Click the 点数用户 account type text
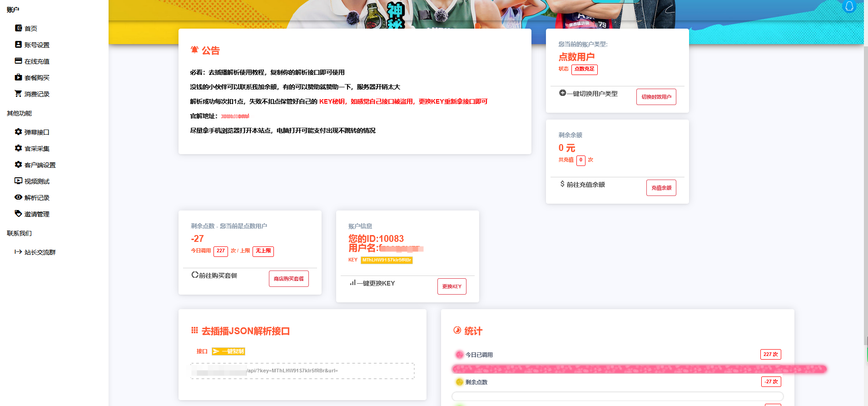This screenshot has width=868, height=406. click(x=576, y=57)
